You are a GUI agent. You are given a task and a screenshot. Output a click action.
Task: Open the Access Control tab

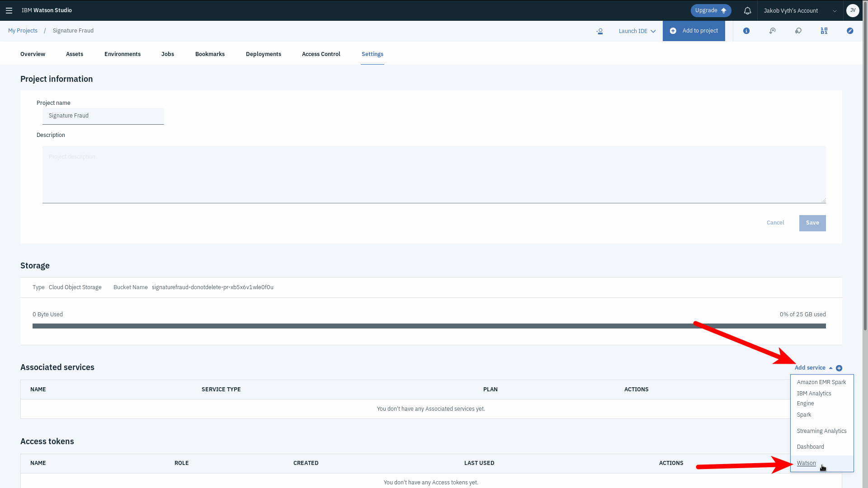point(321,54)
